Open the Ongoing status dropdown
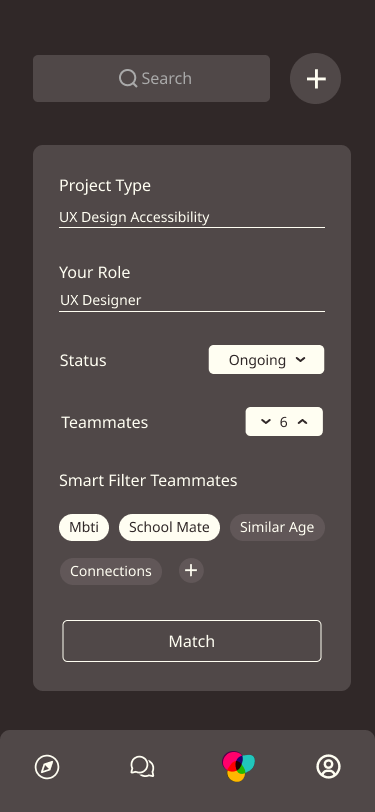Image resolution: width=375 pixels, height=812 pixels. point(266,359)
